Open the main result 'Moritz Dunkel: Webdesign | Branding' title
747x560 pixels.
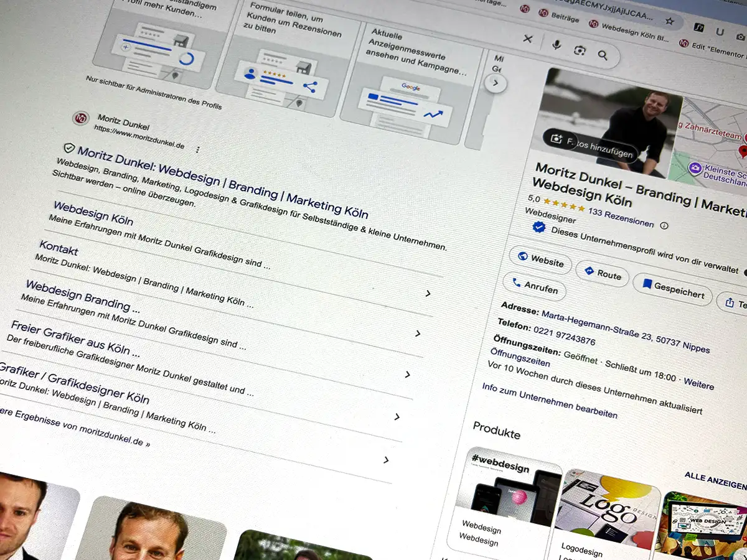click(x=223, y=181)
